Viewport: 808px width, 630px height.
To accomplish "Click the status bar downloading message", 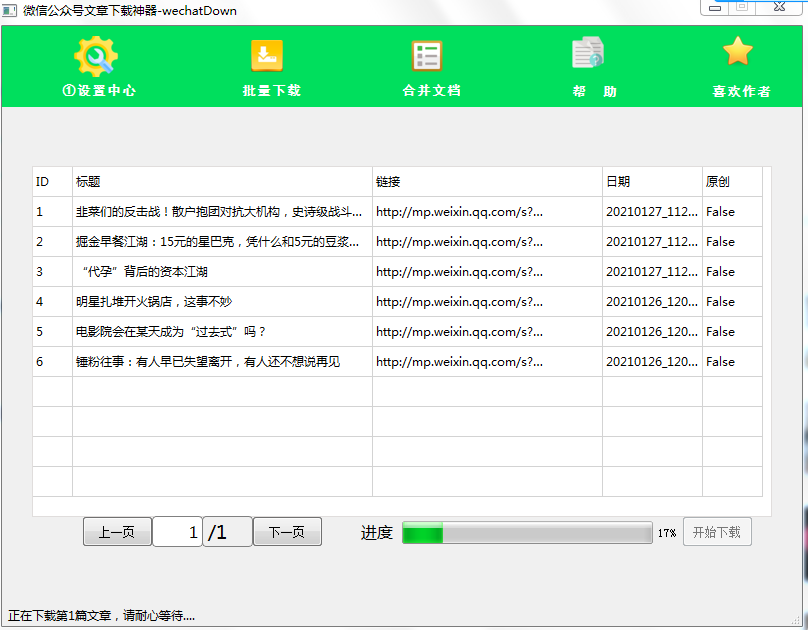I will (102, 616).
